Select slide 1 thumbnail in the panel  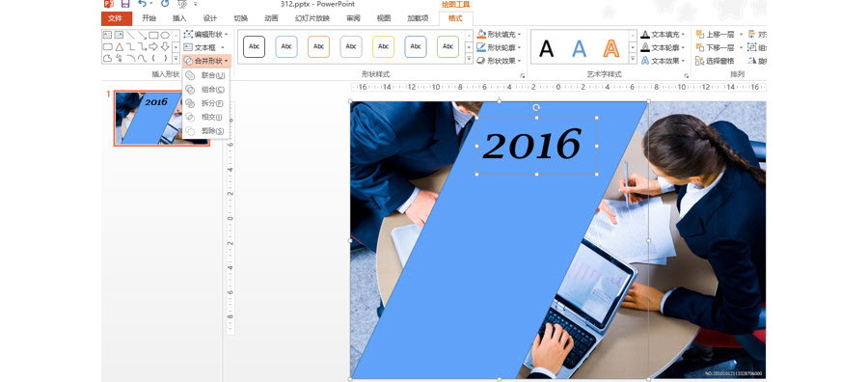(162, 118)
